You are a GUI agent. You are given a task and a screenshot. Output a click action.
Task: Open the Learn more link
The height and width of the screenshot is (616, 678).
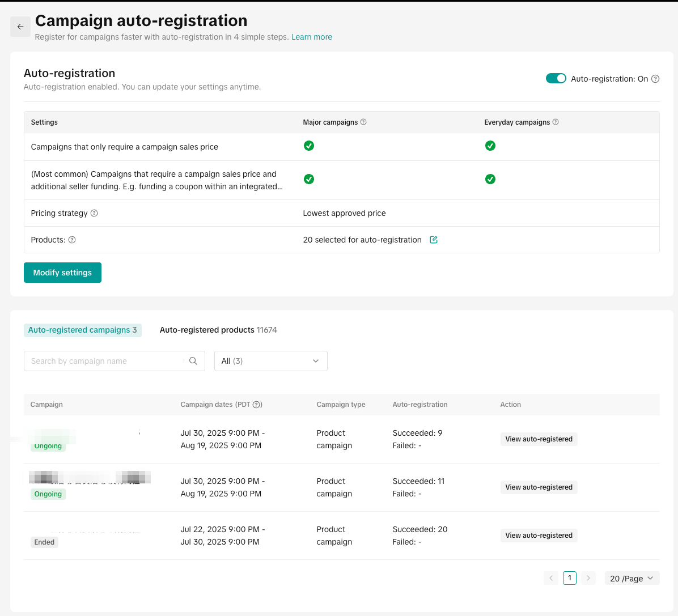tap(311, 37)
